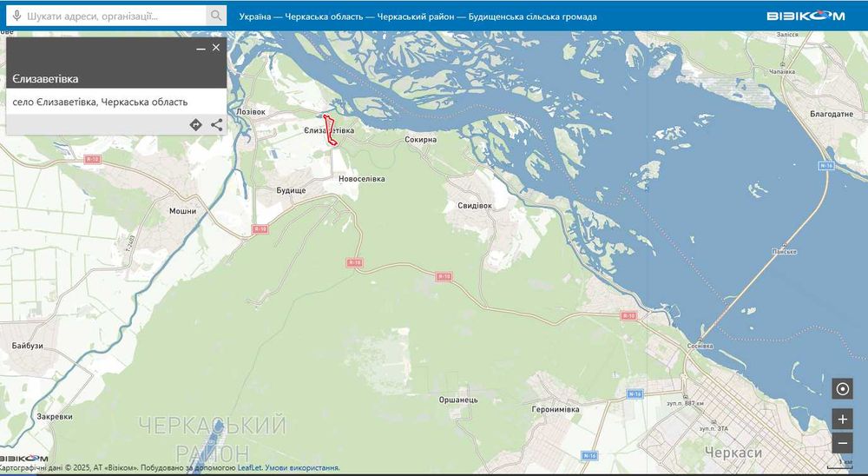Click the Сокирна map label
This screenshot has width=868, height=476.
coord(421,140)
